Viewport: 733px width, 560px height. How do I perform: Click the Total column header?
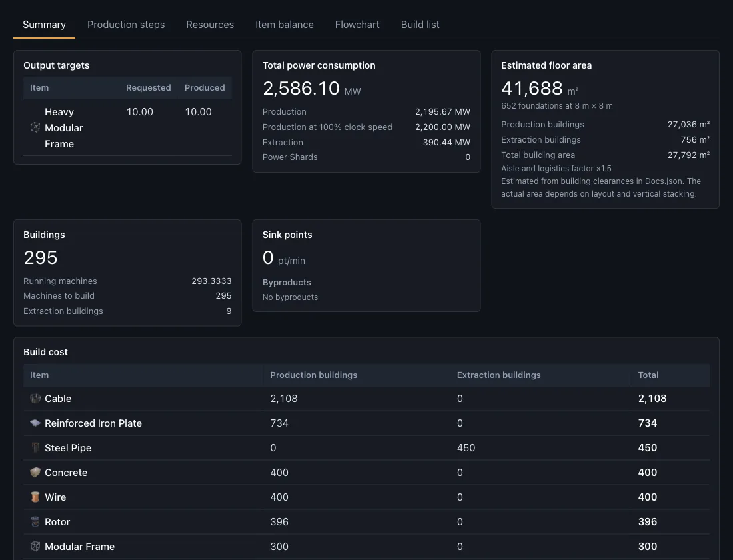[648, 375]
